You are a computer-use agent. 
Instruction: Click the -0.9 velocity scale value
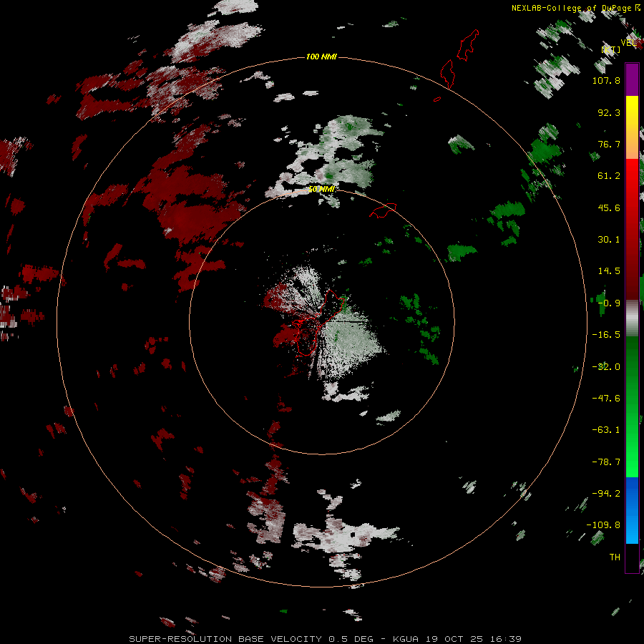(609, 303)
